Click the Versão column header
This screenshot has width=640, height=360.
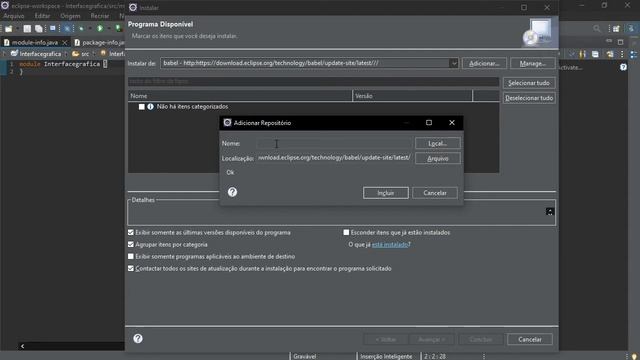412,96
